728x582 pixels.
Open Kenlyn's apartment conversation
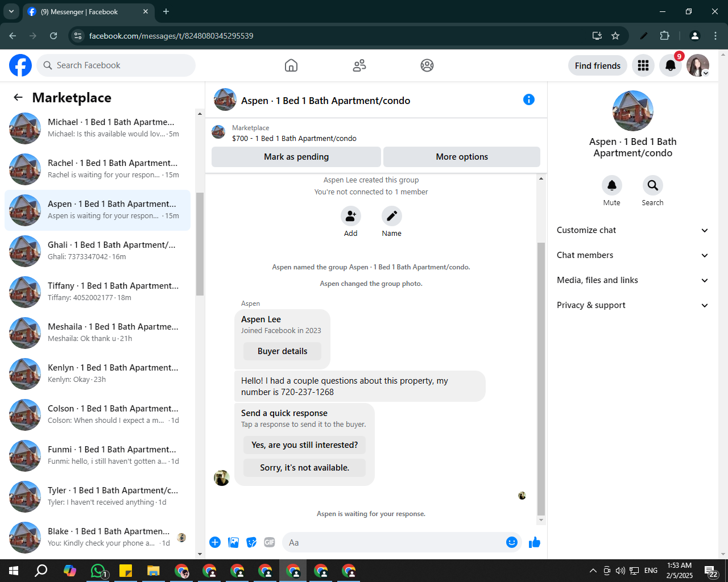coord(97,374)
